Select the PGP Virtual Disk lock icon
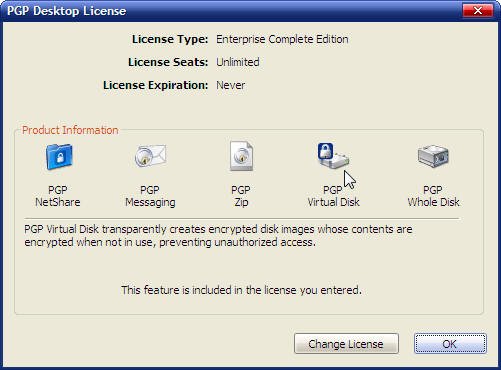This screenshot has width=501, height=370. tap(333, 155)
